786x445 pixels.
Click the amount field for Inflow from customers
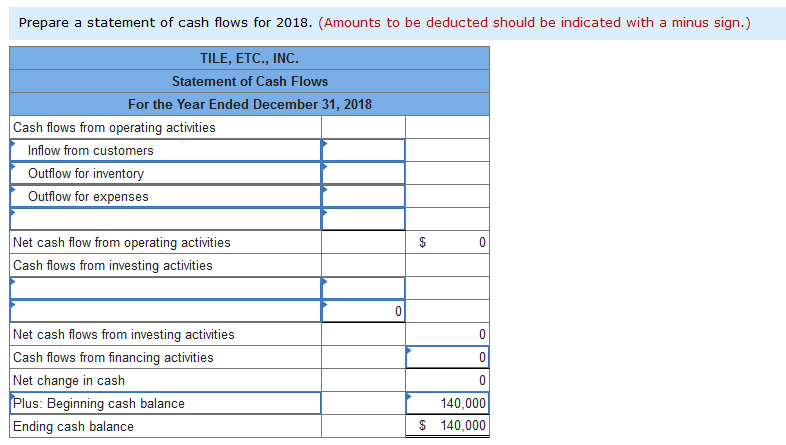point(363,150)
